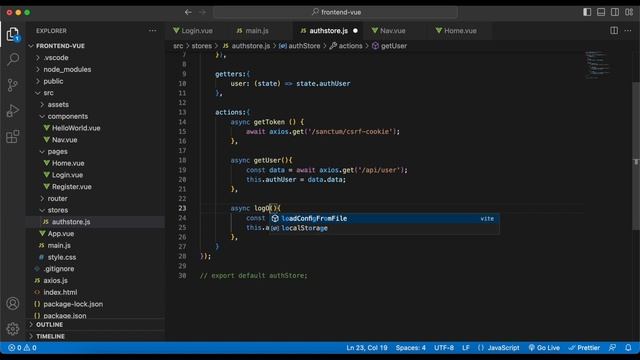Screen dimensions: 640x360
Task: Go back with the navigation arrow
Action: tap(188, 12)
